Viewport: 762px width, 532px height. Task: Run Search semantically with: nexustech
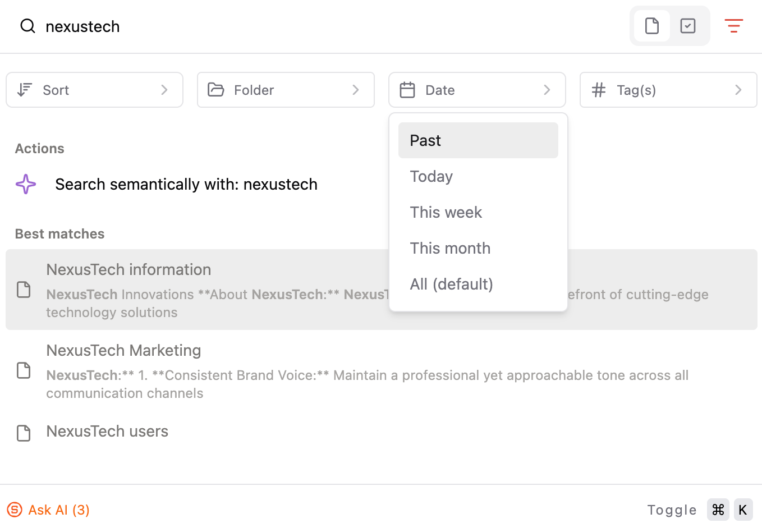[186, 184]
